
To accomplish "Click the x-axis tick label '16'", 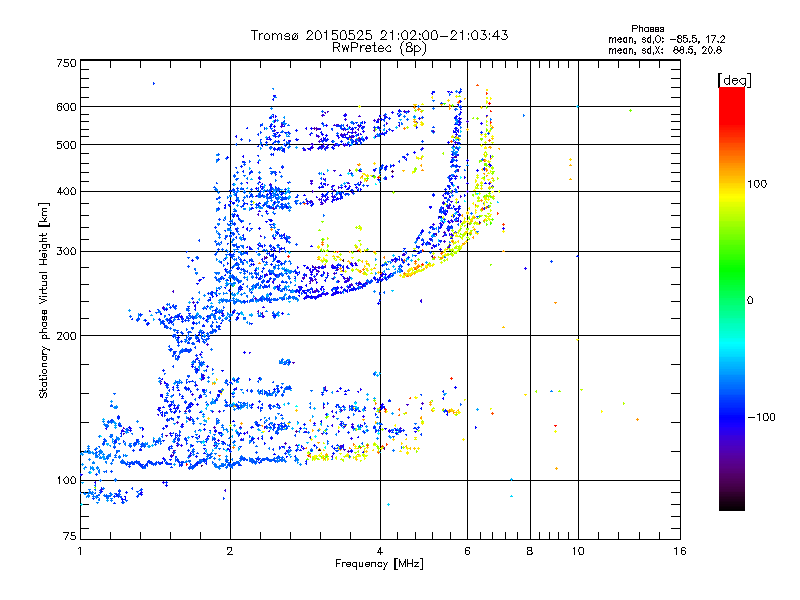I will click(x=680, y=551).
